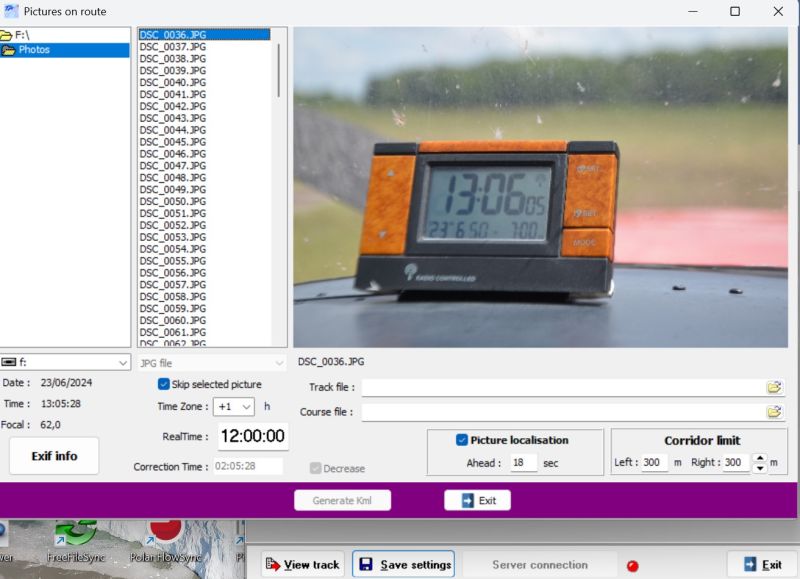This screenshot has height=579, width=800.
Task: Select the Photos folder in tree
Action: (x=34, y=50)
